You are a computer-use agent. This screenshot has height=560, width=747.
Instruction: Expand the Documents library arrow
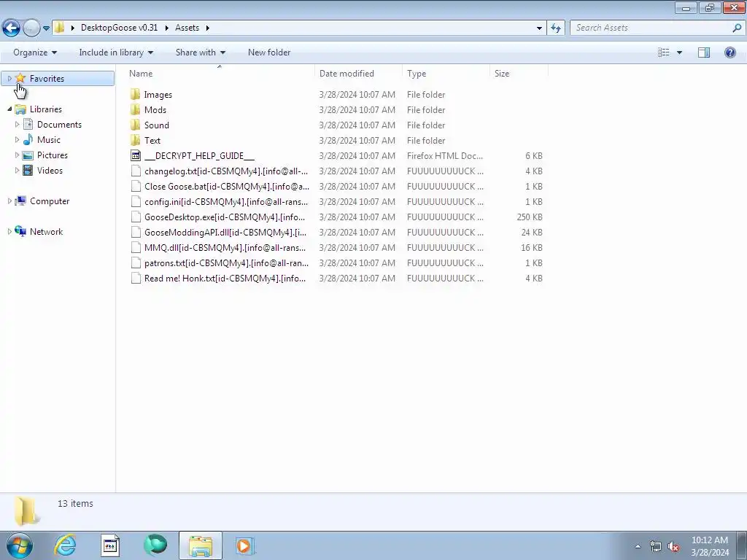click(x=18, y=124)
